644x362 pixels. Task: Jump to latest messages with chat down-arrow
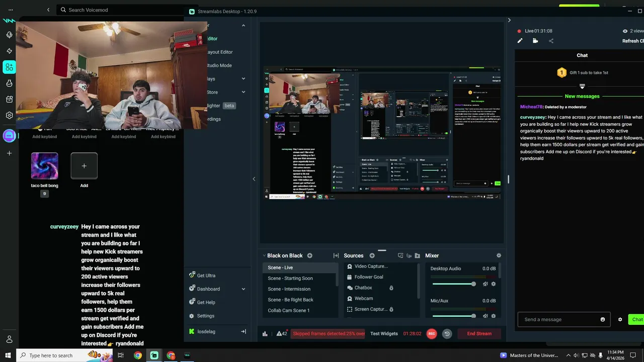click(582, 86)
